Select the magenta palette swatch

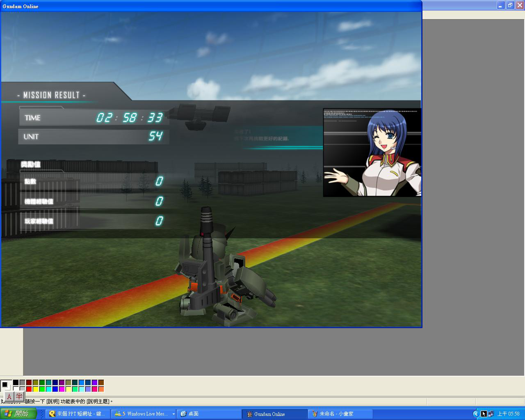click(x=62, y=389)
